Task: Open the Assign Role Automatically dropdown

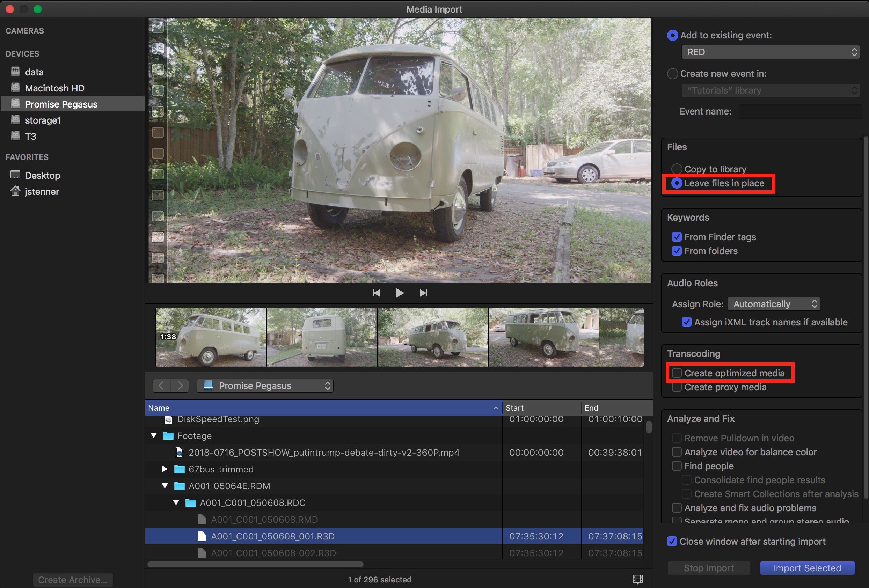Action: click(x=773, y=303)
